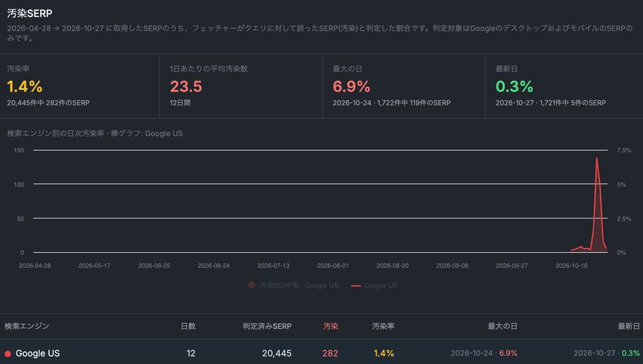Click the 20,445件中 282件のSERP subtitle
This screenshot has height=364, width=643.
point(48,103)
